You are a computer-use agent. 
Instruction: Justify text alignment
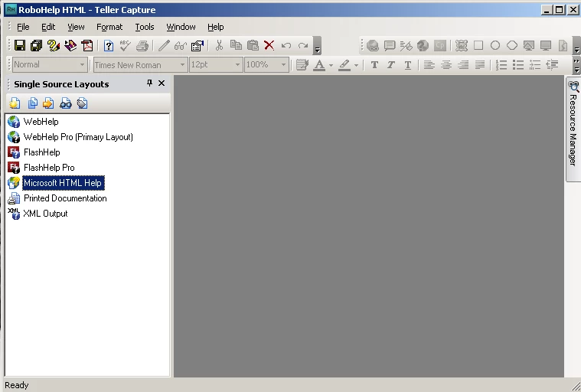[x=479, y=65]
